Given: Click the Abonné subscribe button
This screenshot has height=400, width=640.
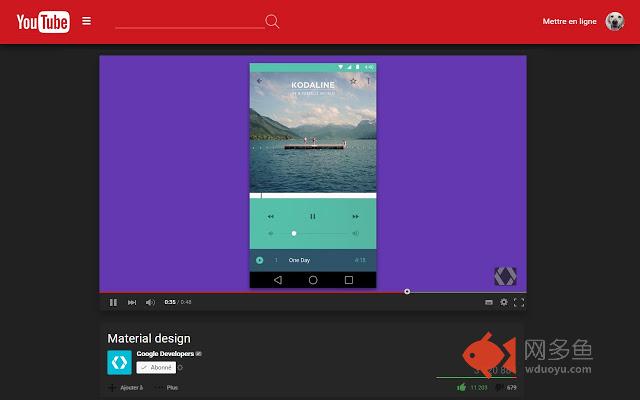Looking at the screenshot, I should 156,367.
